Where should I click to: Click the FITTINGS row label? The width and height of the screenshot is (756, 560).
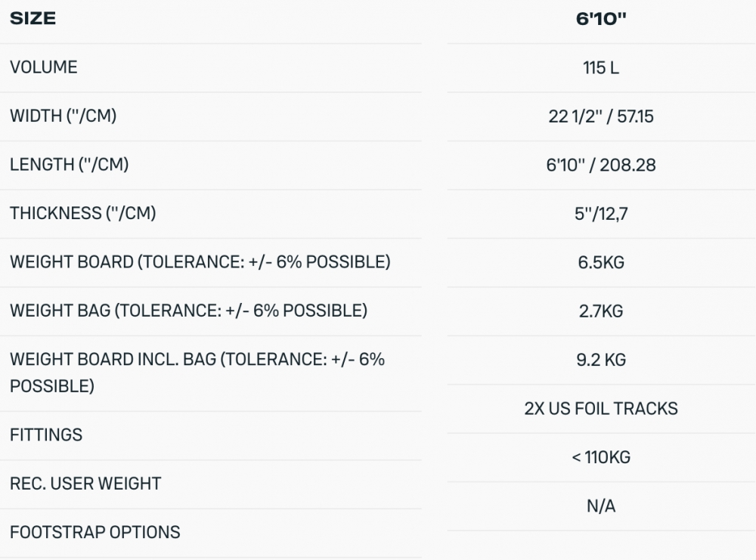pyautogui.click(x=46, y=435)
